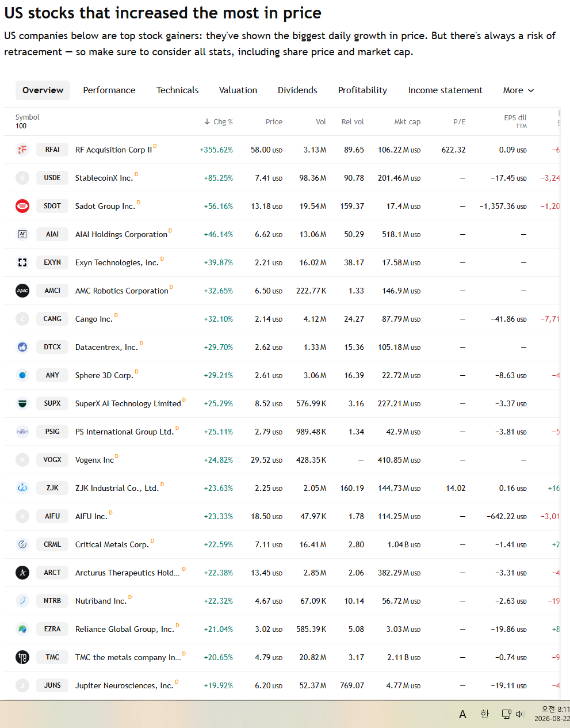Click the Arcturus Therapeutics logo icon
Image resolution: width=570 pixels, height=728 pixels.
click(22, 573)
